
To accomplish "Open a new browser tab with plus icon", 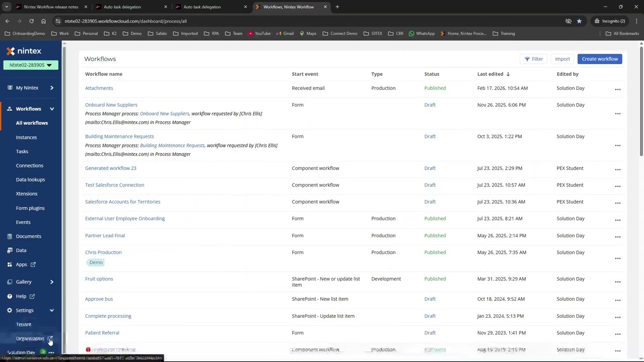I will 337,7.
